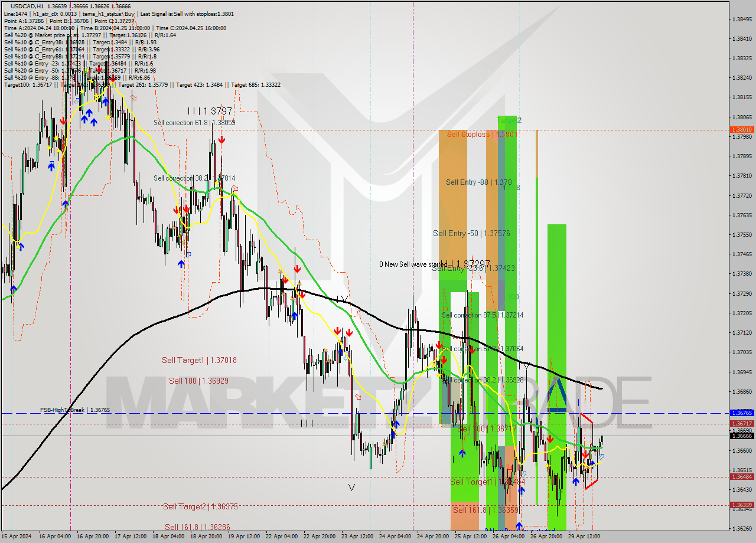Click the 1.37550 price axis value

(x=742, y=234)
